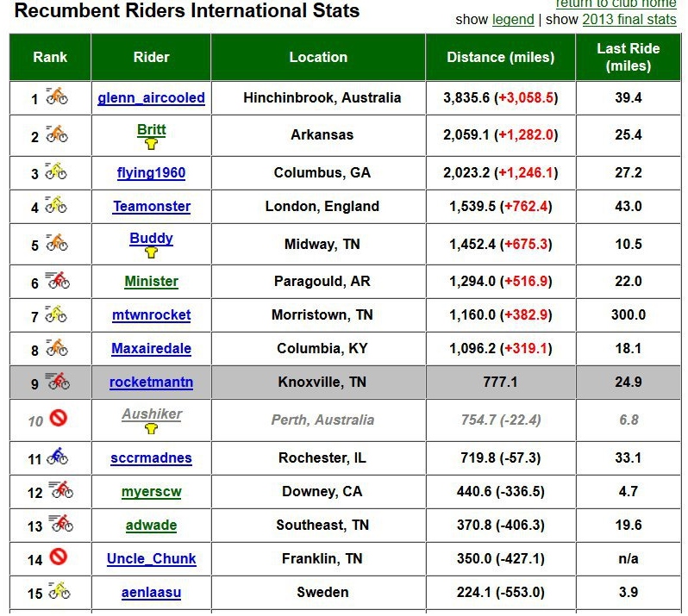
Task: Click the red no-entry icon at rank 10
Action: [58, 418]
